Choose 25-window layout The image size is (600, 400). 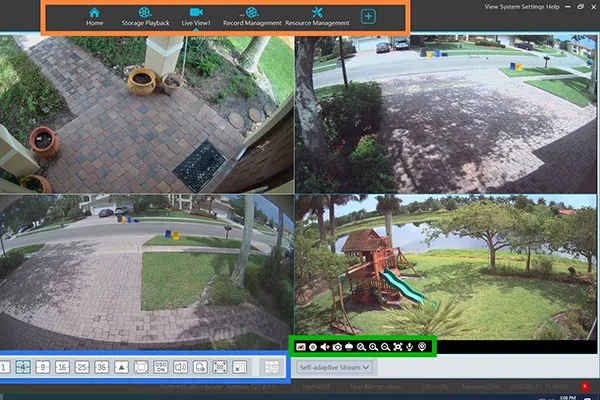[82, 367]
